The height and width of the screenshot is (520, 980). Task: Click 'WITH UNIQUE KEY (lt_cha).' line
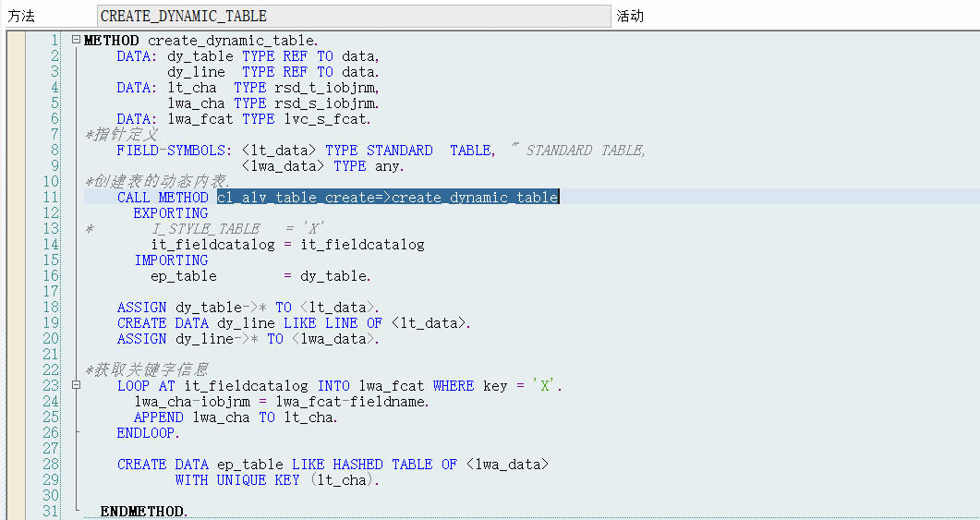(x=277, y=480)
